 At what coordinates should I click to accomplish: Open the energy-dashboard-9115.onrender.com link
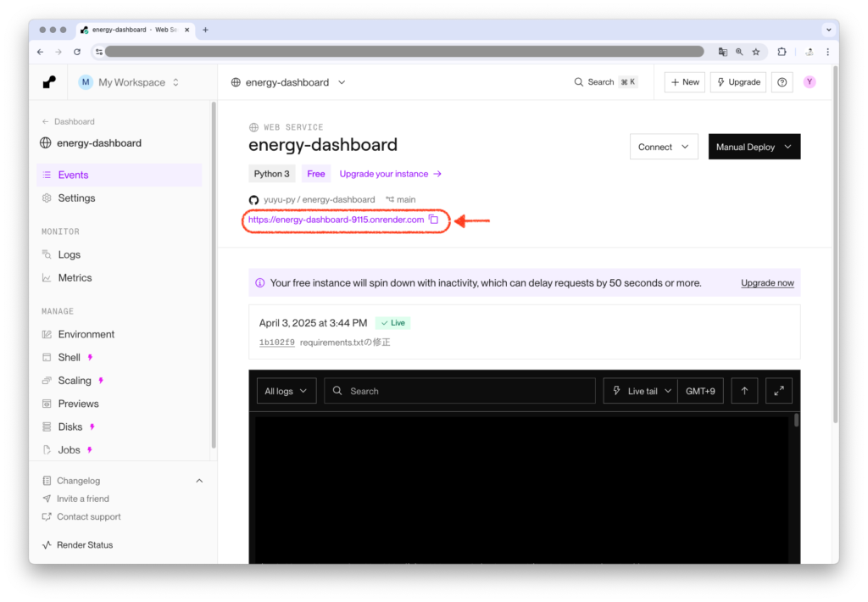pos(336,220)
